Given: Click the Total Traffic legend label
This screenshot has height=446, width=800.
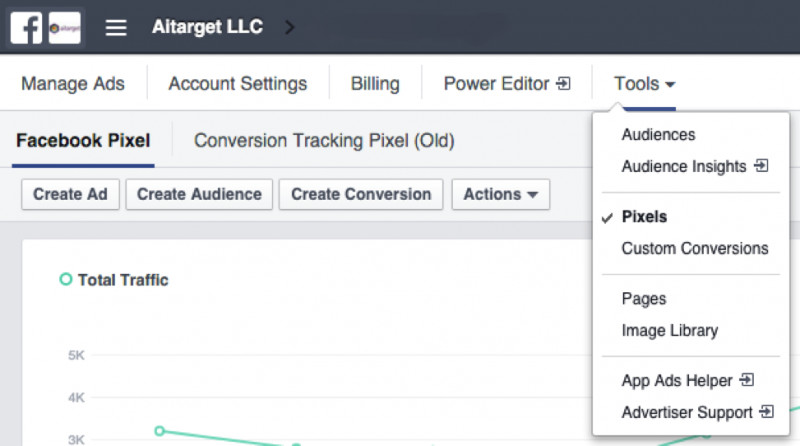Looking at the screenshot, I should pos(123,280).
